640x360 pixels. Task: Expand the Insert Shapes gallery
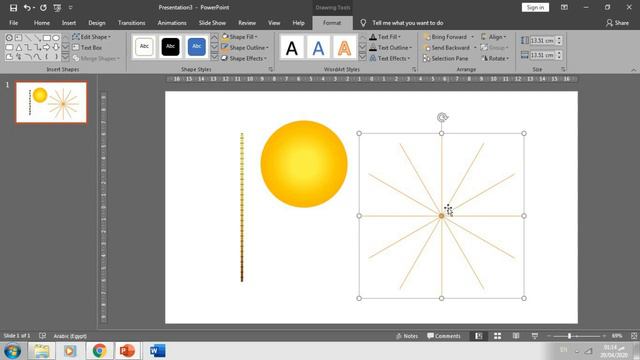coord(65,57)
